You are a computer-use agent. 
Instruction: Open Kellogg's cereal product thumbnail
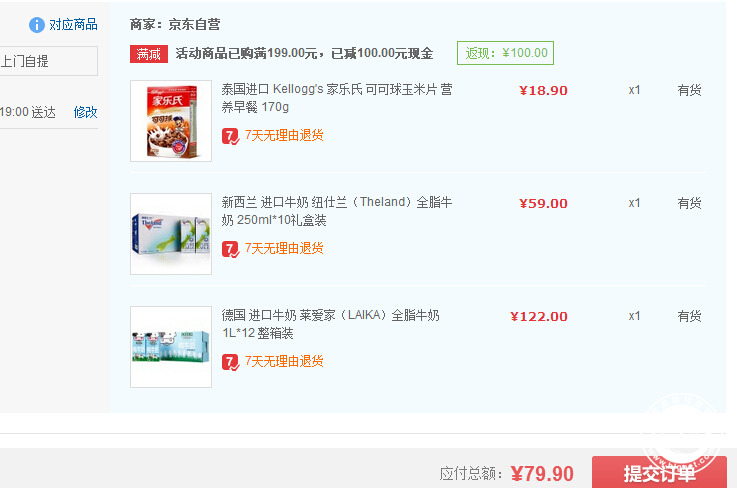(x=171, y=121)
